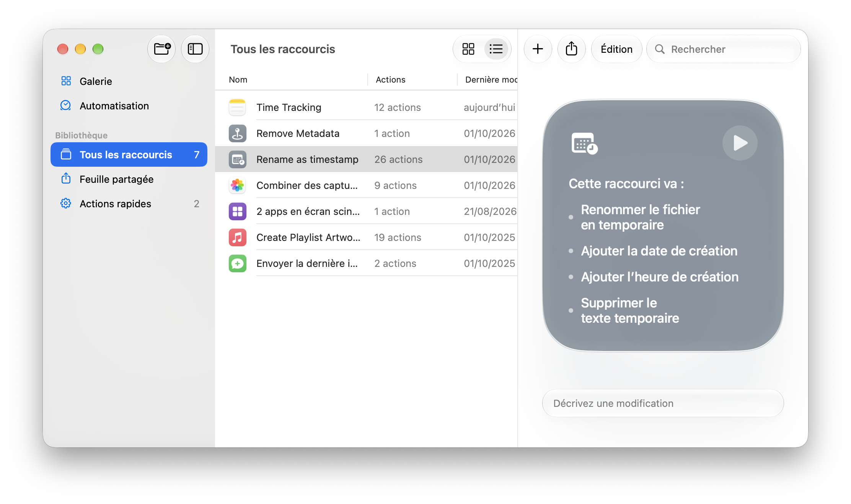
Task: Click the Create Playlist Artwork music icon
Action: pyautogui.click(x=237, y=237)
